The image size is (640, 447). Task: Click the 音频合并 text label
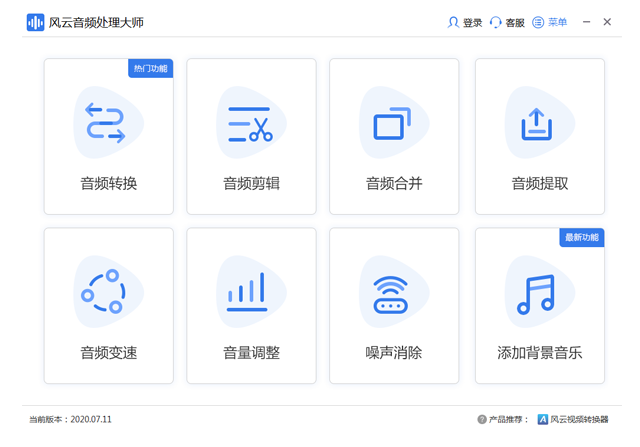tap(394, 183)
